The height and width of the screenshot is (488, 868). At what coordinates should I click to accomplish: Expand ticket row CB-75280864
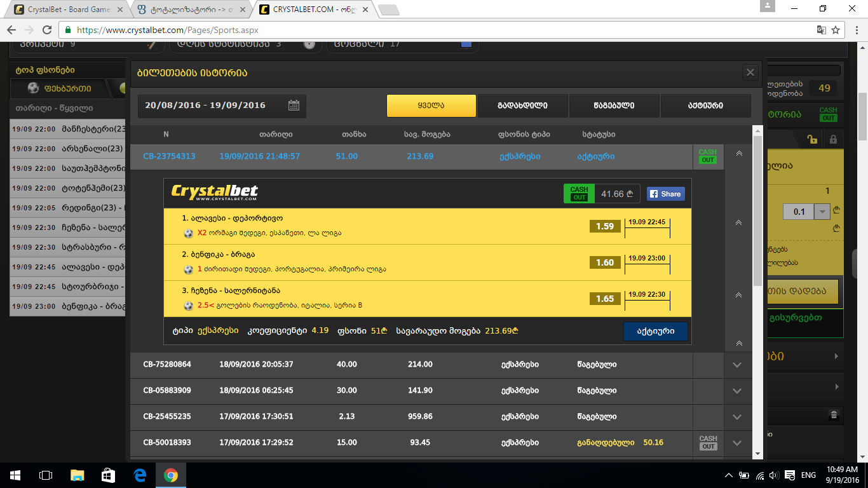click(x=737, y=365)
